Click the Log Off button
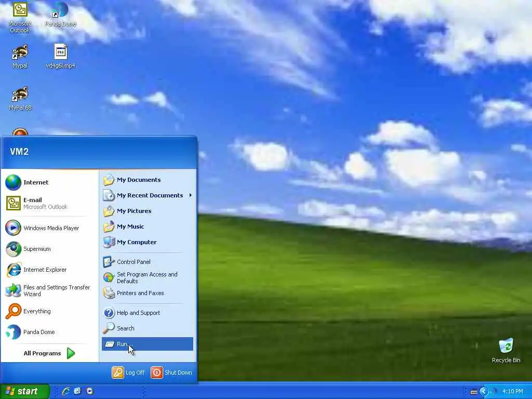The height and width of the screenshot is (399, 532). click(x=128, y=373)
